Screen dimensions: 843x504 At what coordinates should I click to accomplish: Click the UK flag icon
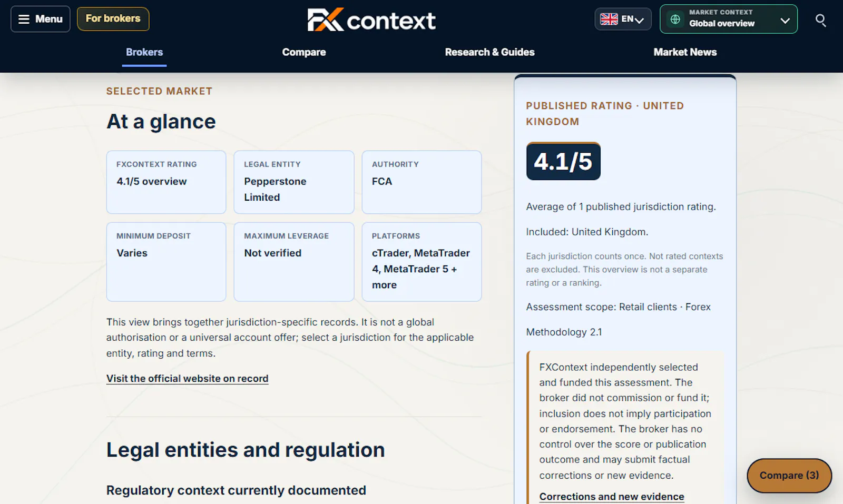(x=609, y=19)
